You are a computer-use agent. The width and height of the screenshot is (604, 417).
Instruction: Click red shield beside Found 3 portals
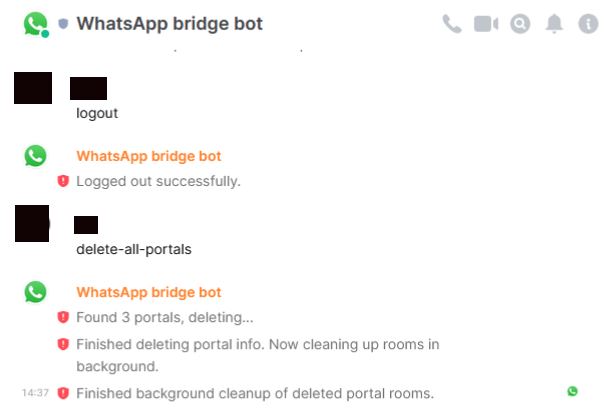tap(63, 317)
